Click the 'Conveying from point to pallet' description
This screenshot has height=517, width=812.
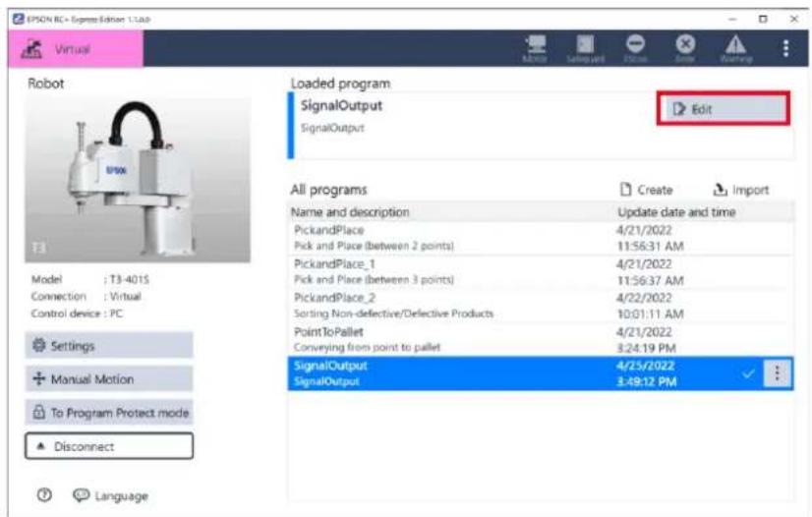pos(367,347)
